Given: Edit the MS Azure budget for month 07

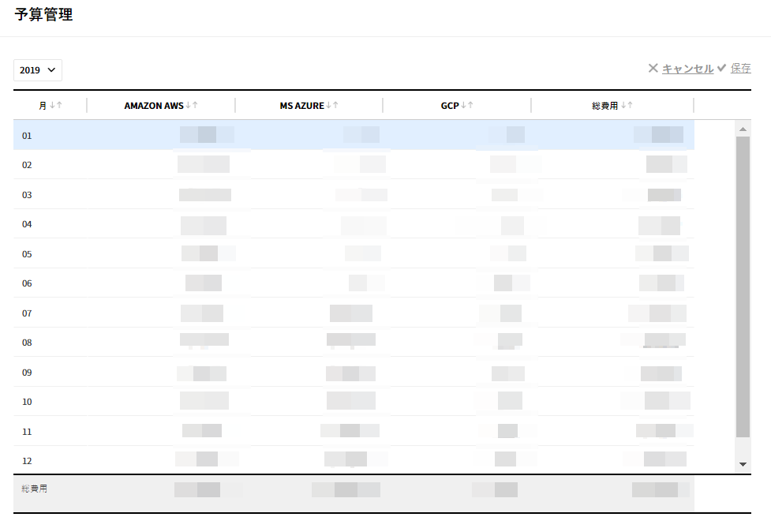Looking at the screenshot, I should click(x=351, y=313).
